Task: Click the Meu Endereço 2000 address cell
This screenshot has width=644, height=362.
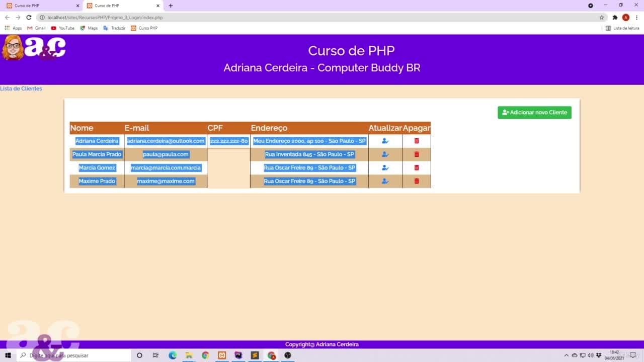Action: click(309, 141)
